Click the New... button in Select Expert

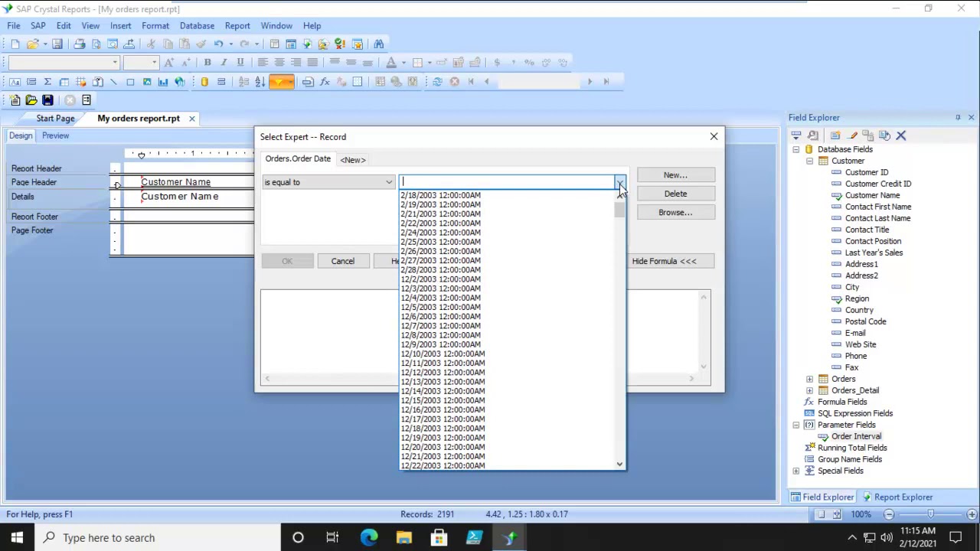[675, 175]
